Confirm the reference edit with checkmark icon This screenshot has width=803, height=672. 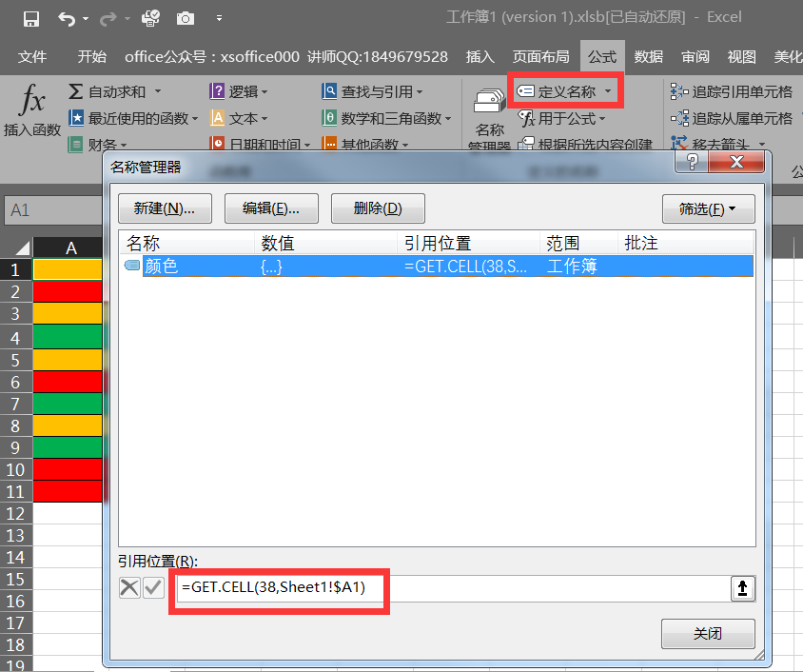(x=152, y=588)
